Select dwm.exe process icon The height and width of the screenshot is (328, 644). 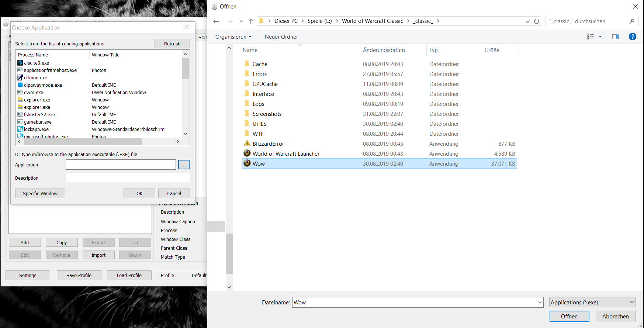tap(20, 92)
